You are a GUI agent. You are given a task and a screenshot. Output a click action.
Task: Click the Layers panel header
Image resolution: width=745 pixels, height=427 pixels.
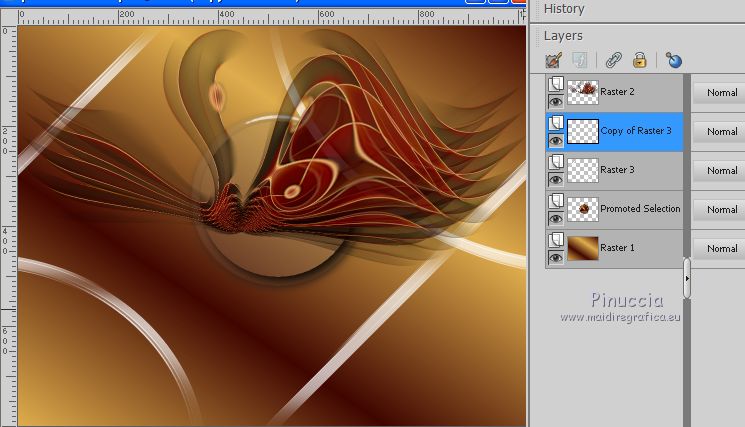coord(565,36)
